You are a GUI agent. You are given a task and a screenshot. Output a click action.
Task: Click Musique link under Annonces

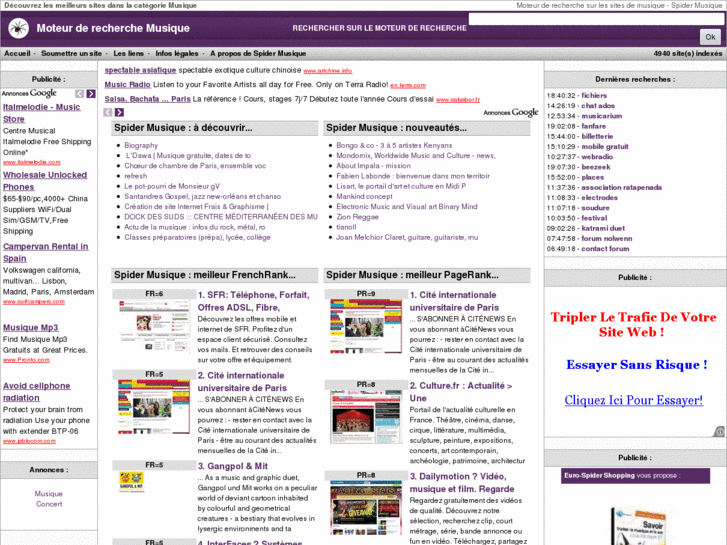tap(49, 494)
